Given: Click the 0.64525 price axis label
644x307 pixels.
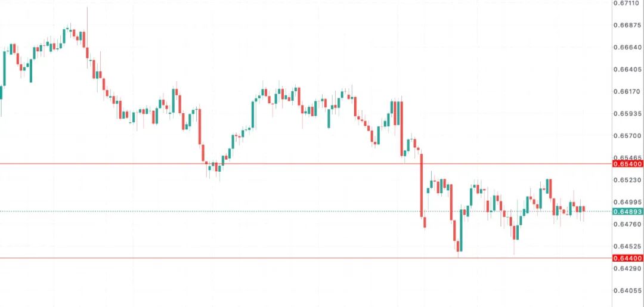Looking at the screenshot, I should pos(627,246).
